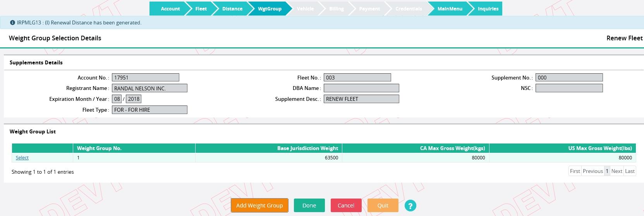Go to the Account step tab
644x216 pixels.
tap(170, 9)
